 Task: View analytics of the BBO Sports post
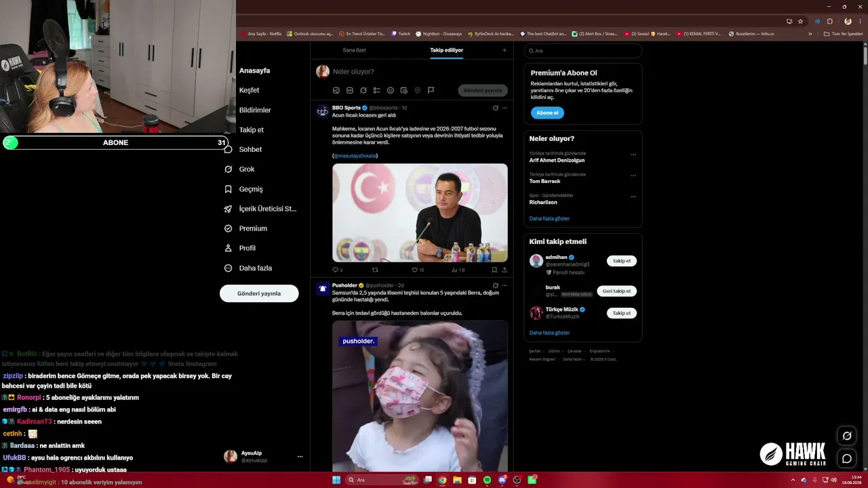tap(455, 270)
